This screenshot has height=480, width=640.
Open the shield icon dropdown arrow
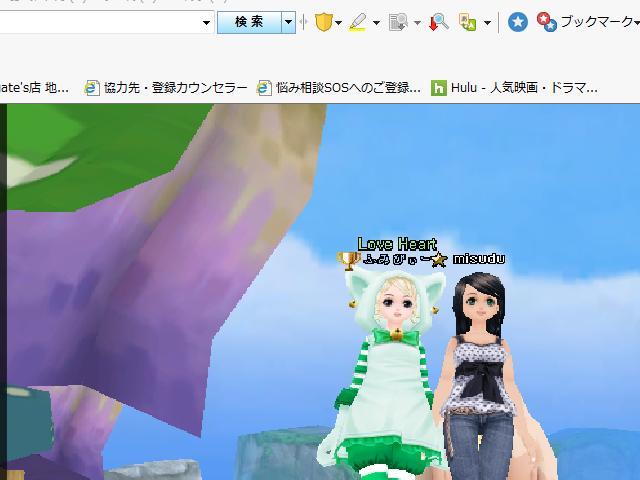pos(339,22)
